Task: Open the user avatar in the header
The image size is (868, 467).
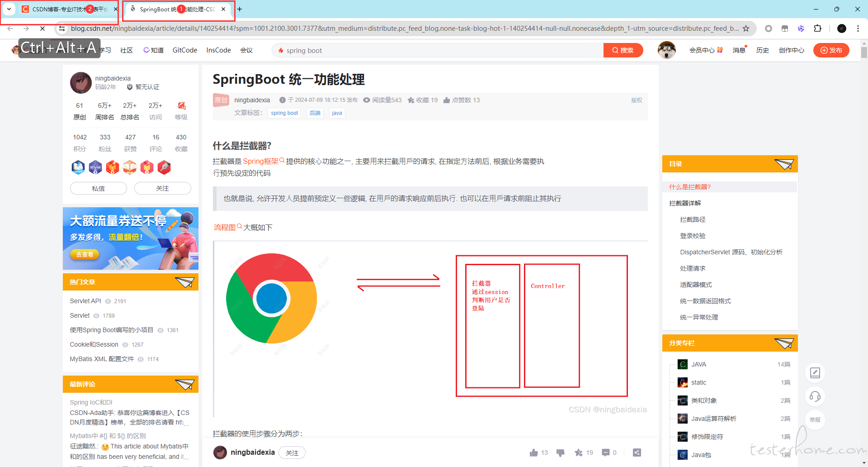Action: click(666, 50)
